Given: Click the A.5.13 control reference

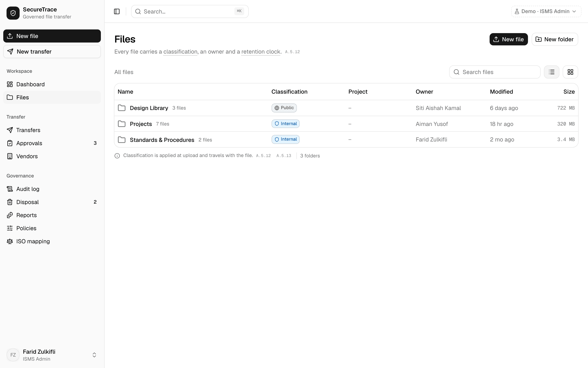Looking at the screenshot, I should click(x=284, y=156).
